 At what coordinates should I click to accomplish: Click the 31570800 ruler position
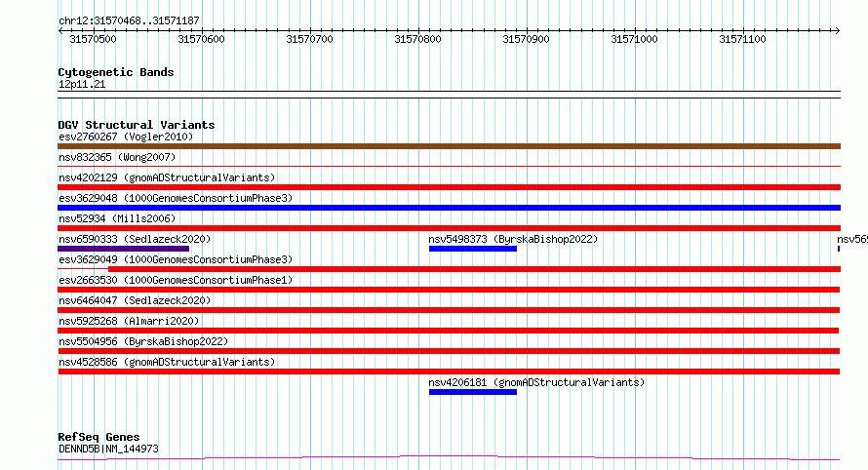coord(418,39)
